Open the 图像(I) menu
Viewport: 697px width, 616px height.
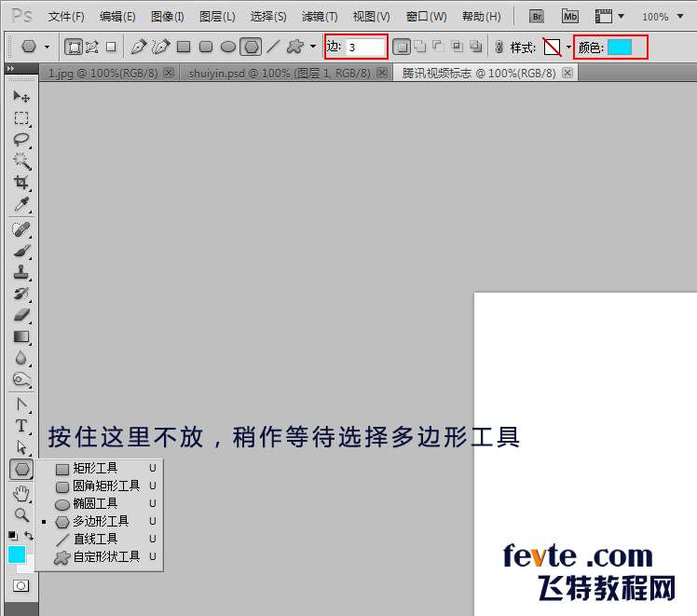tap(167, 17)
